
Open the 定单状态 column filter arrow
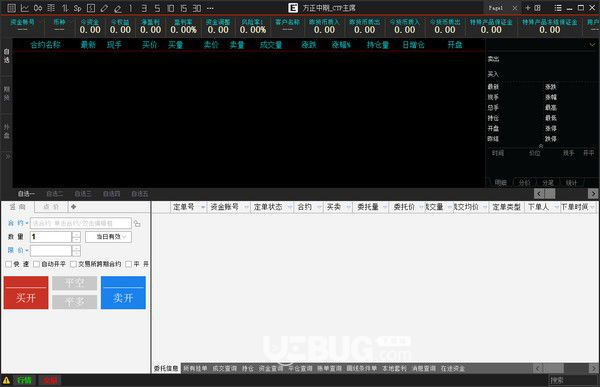(x=290, y=207)
